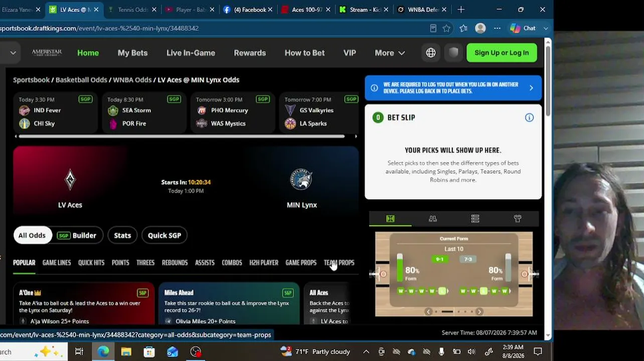Viewport: 644px width, 361px height.
Task: Open the browser favorites list icon
Action: (x=463, y=28)
